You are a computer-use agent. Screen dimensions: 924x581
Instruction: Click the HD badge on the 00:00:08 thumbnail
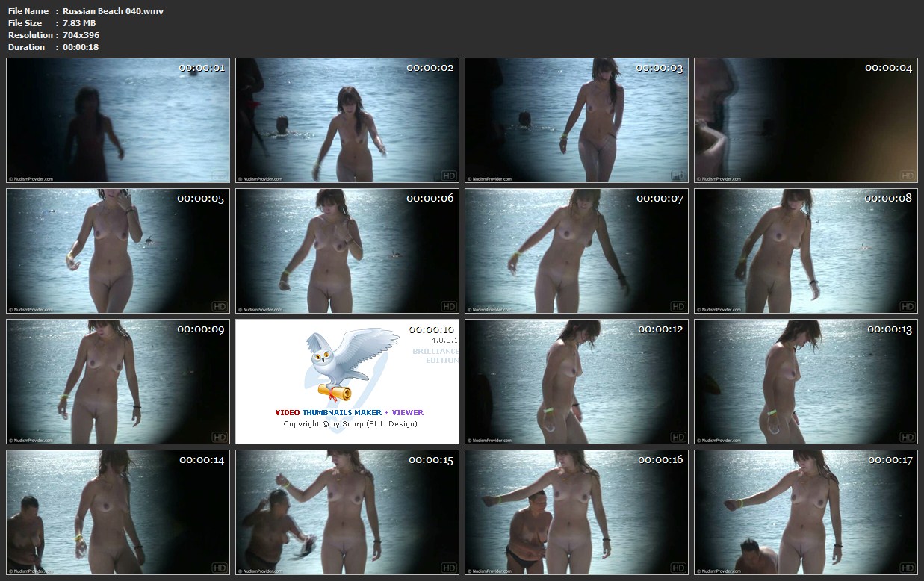907,306
